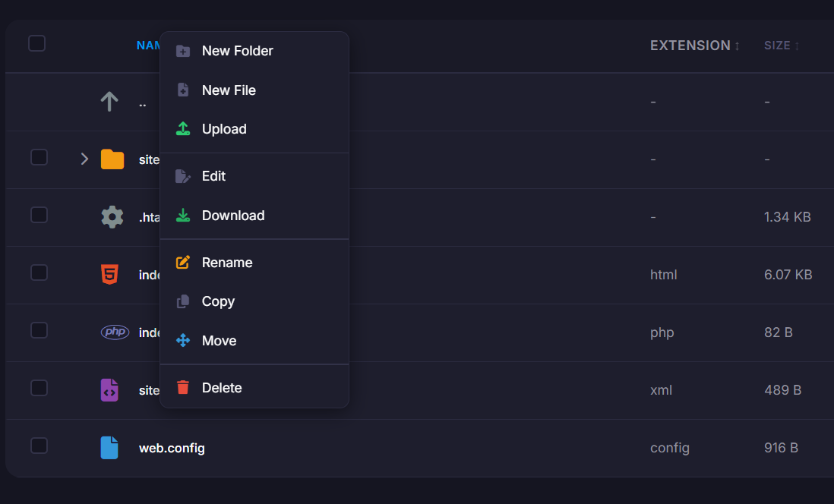Viewport: 834px width, 504px height.
Task: Click the up-arrow parent directory icon
Action: [109, 102]
